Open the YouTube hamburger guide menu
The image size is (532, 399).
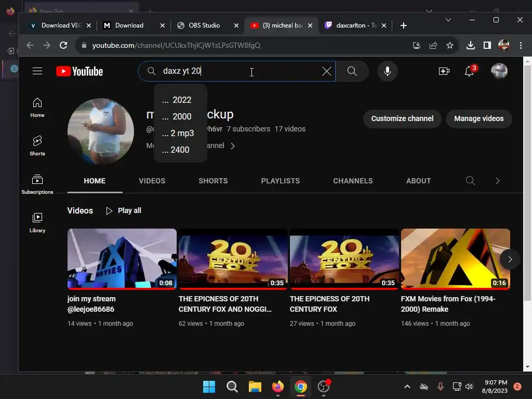pos(37,71)
